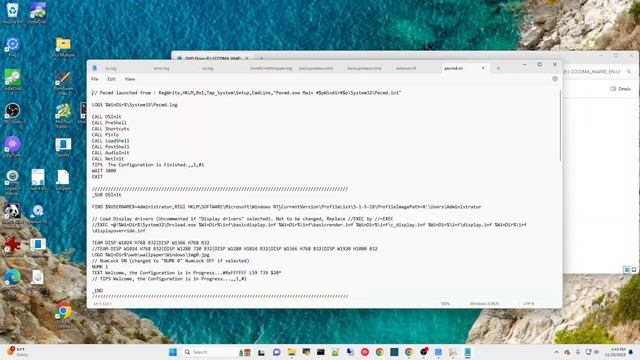Image resolution: width=640 pixels, height=360 pixels.
Task: Click the DVD Drive tab in Explorer window
Action: pos(212,58)
